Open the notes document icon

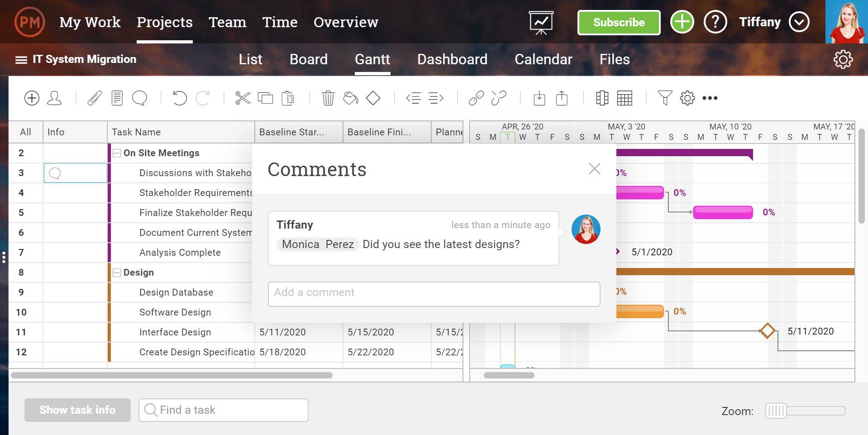[x=117, y=98]
